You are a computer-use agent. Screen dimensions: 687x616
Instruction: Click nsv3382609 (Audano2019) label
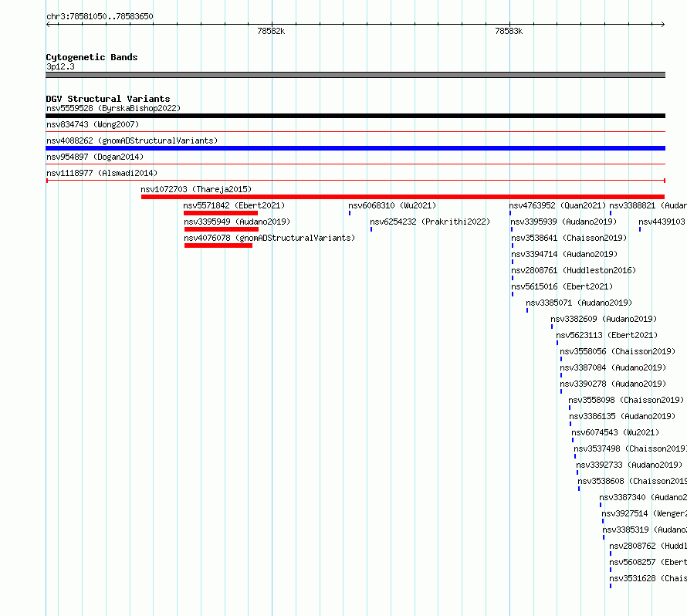click(x=604, y=319)
